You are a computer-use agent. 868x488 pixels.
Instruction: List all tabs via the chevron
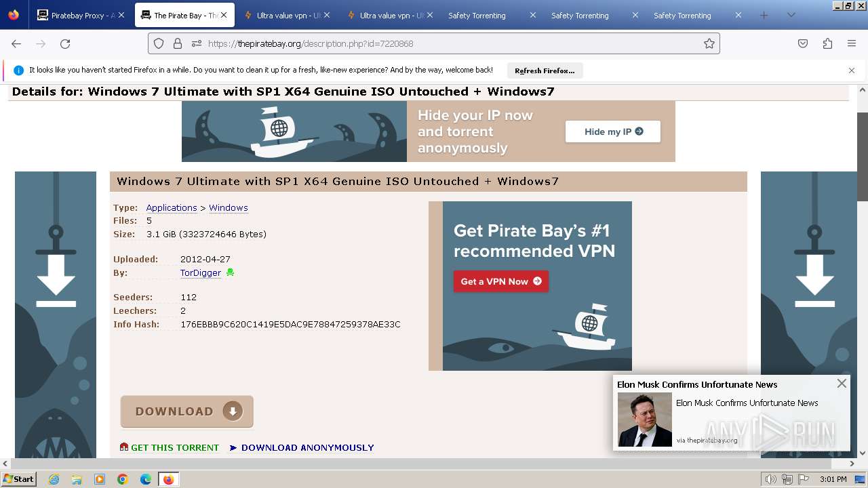tap(791, 15)
